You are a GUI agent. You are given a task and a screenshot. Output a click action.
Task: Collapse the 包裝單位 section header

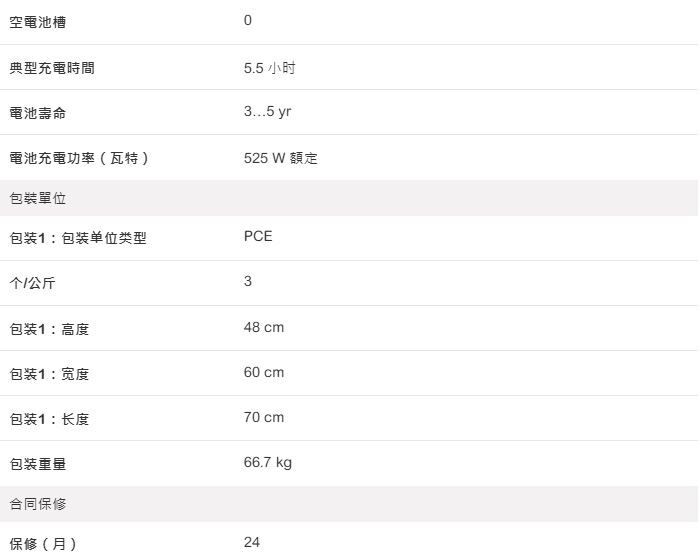(x=38, y=198)
